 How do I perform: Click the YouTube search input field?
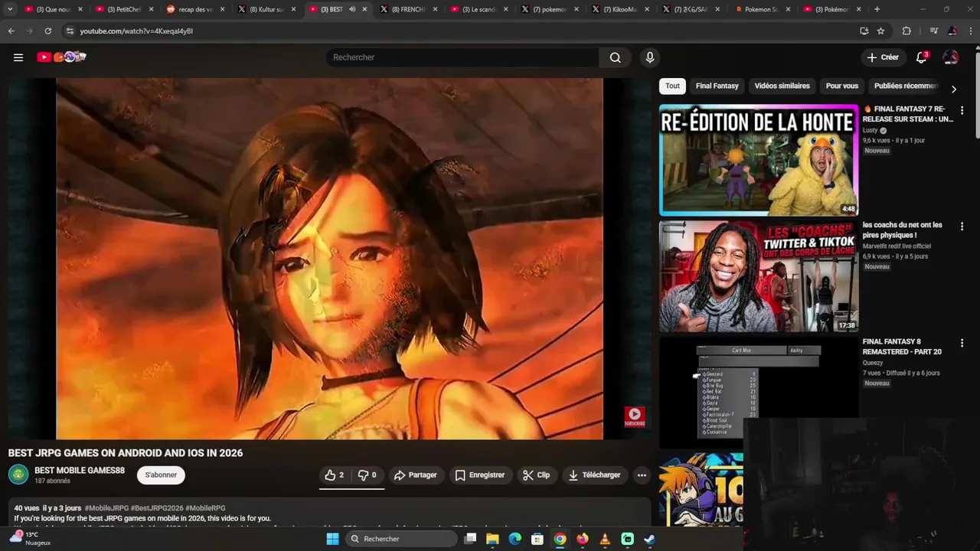tap(462, 57)
